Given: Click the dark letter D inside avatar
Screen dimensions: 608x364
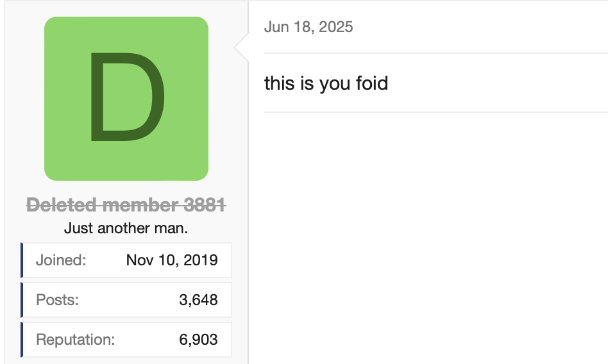Looking at the screenshot, I should point(126,97).
